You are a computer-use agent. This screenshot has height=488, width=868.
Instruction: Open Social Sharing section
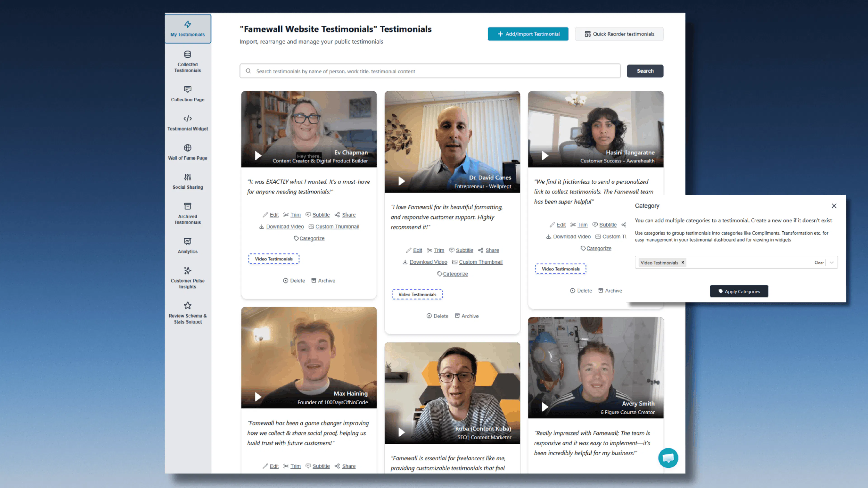[x=188, y=181]
